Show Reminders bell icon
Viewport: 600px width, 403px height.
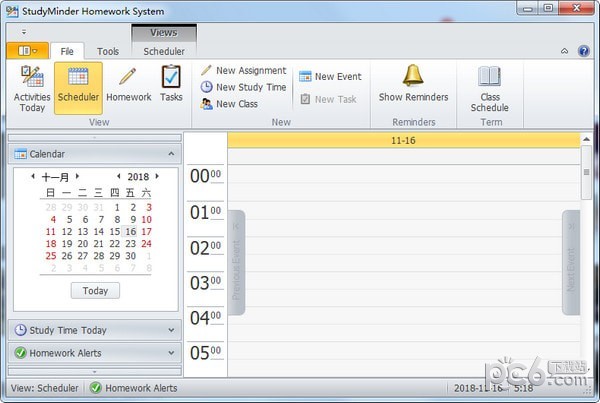(x=413, y=83)
